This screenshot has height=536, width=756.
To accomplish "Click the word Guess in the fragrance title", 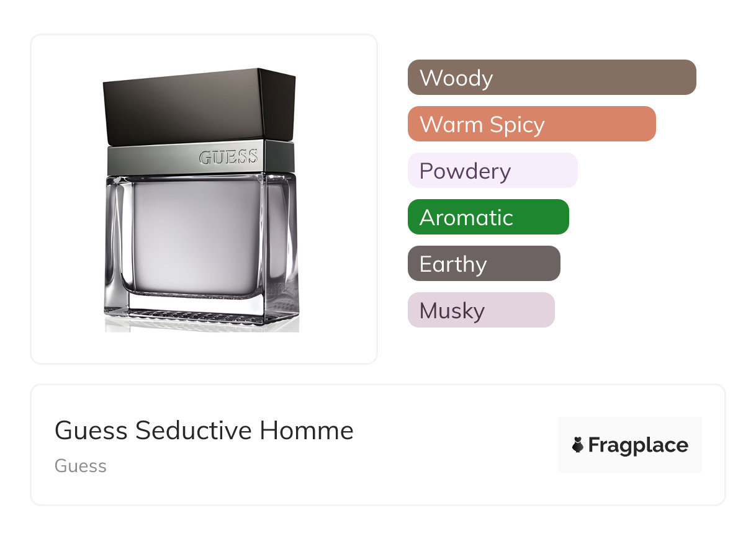I will click(x=91, y=431).
